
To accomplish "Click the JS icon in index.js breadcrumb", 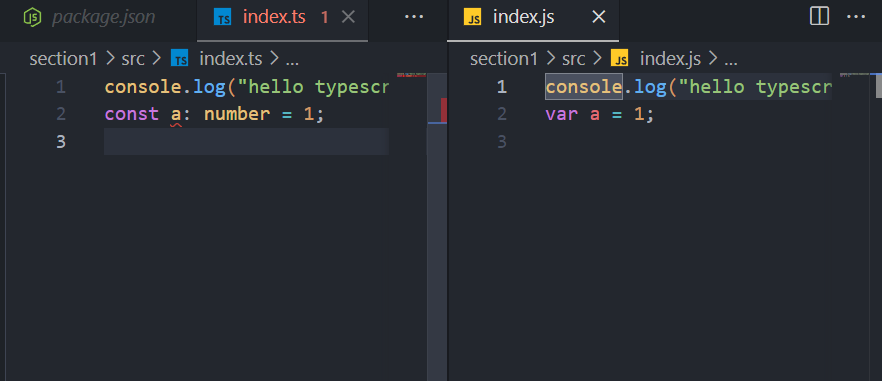I will [619, 59].
